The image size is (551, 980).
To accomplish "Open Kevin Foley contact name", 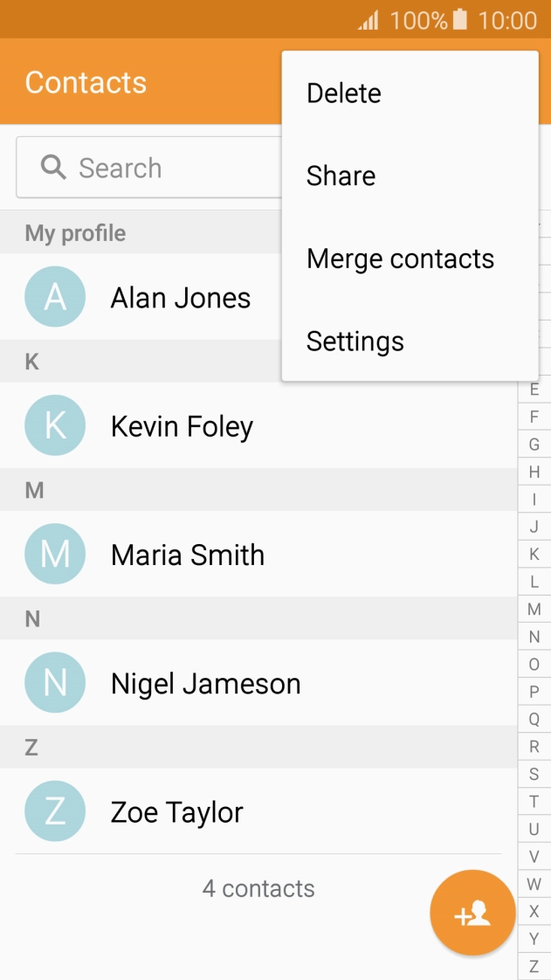I will coord(182,426).
